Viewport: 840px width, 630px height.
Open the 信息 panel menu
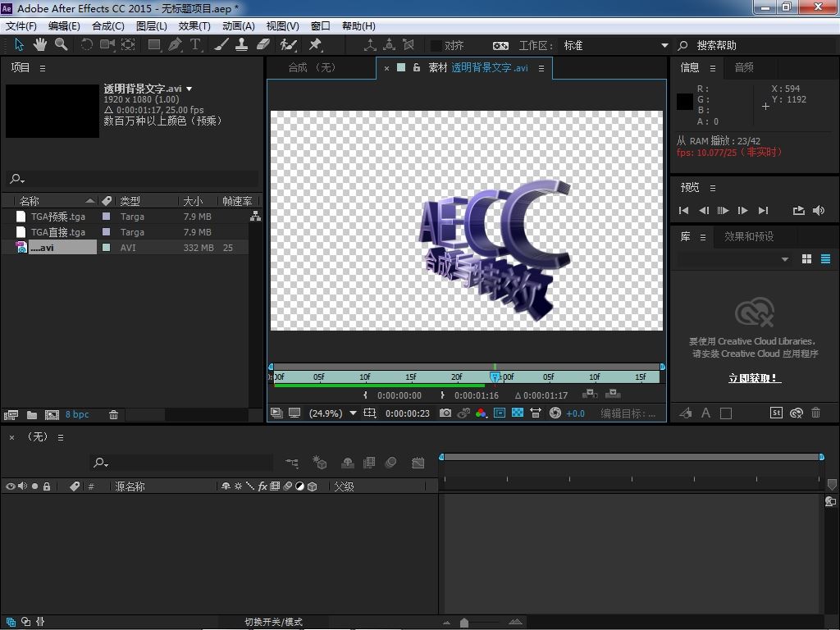pyautogui.click(x=713, y=68)
